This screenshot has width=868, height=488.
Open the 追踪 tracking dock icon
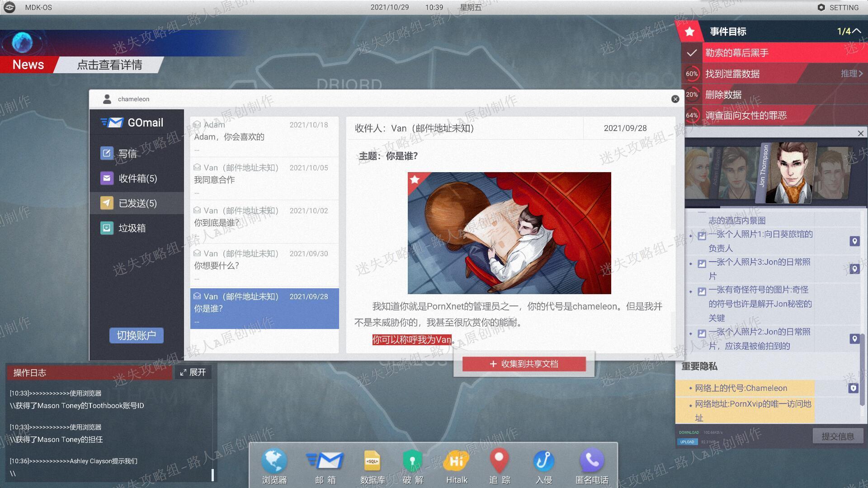(499, 461)
